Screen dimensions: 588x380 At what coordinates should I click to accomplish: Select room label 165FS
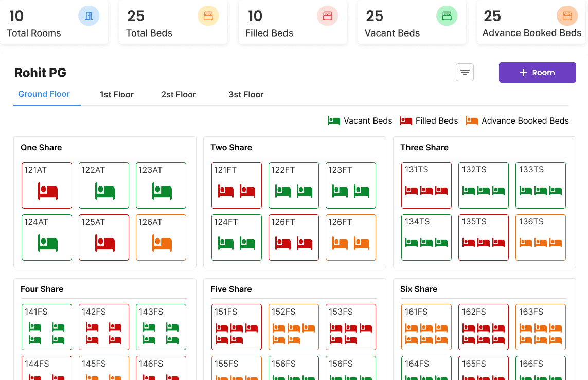(474, 364)
